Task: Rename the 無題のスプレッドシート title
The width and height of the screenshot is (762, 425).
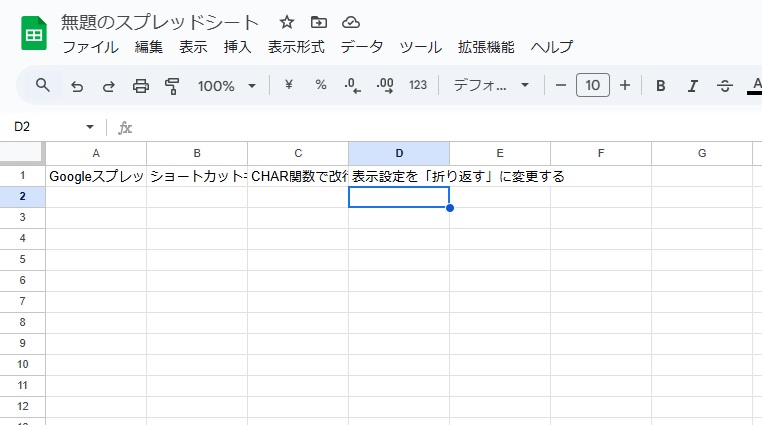Action: (x=160, y=22)
